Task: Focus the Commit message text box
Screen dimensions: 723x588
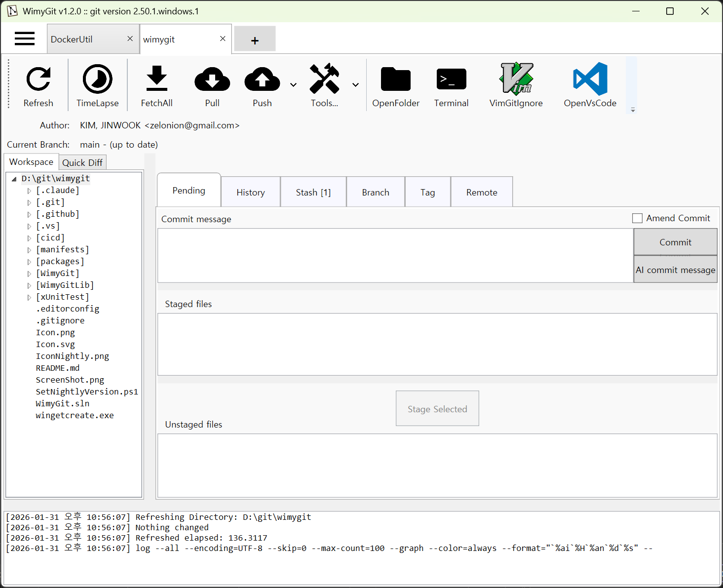Action: 395,255
